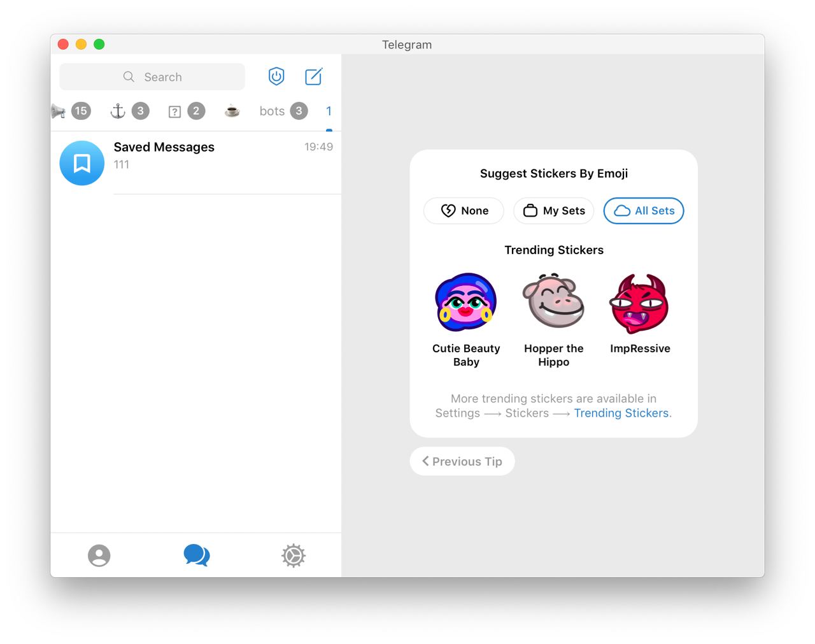Click the Saved Messages bookmark avatar
Viewport: 815px width, 644px height.
[x=82, y=163]
